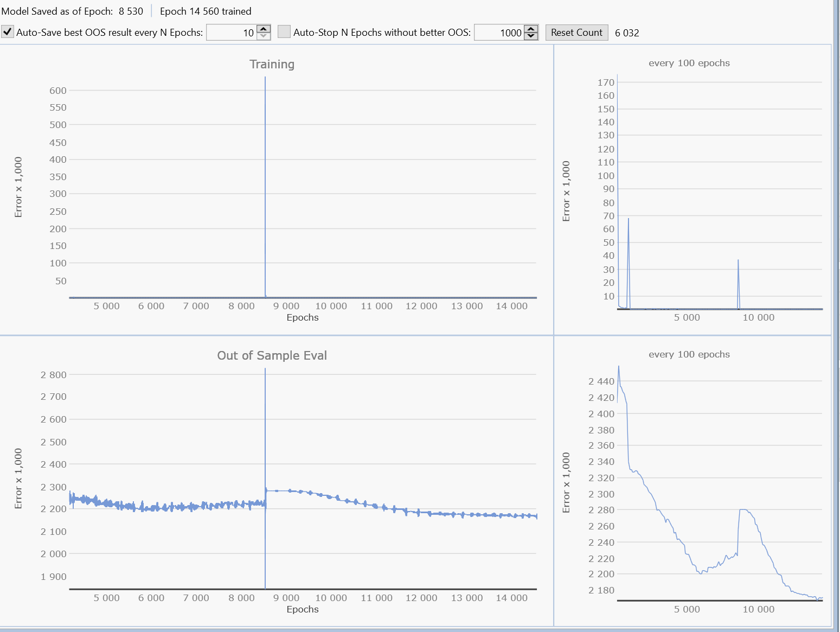Click the 'Model Saved as of Epoch' label
840x632 pixels.
57,11
